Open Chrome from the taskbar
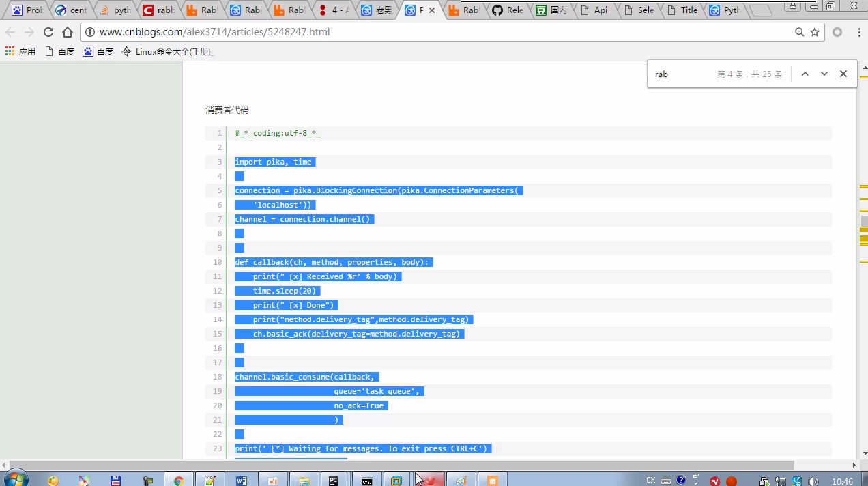The height and width of the screenshot is (486, 868). 179,481
